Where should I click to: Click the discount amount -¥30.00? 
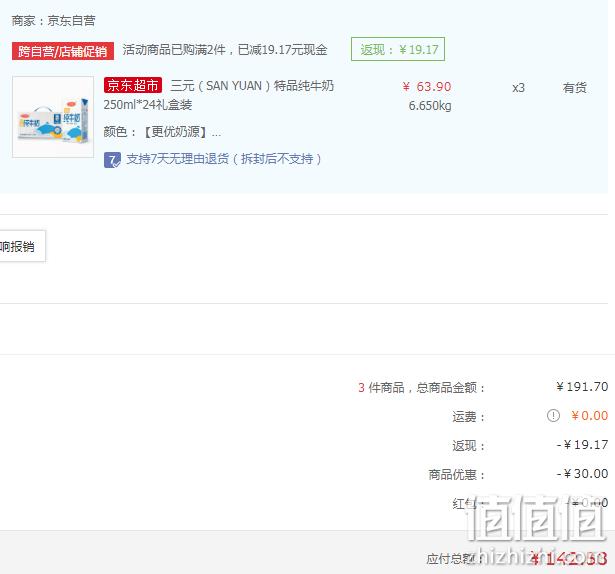pos(582,474)
